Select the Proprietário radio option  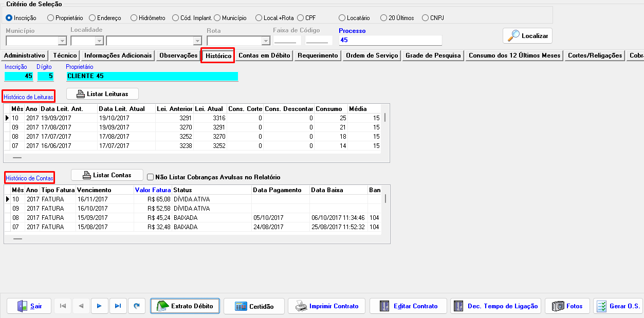coord(50,18)
